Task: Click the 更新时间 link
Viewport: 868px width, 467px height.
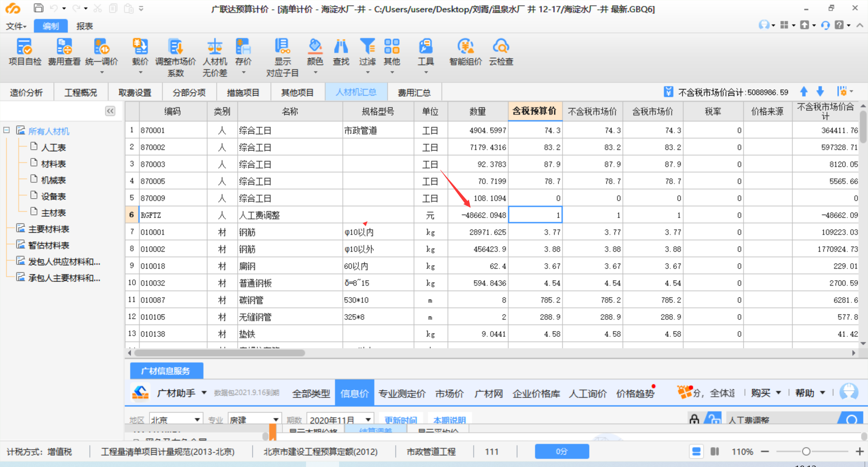Action: 401,420
